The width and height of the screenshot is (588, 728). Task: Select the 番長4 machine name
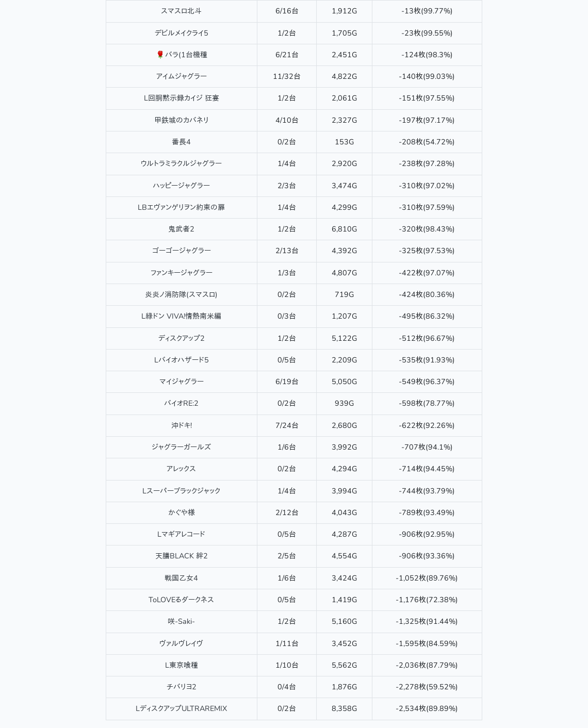(x=181, y=142)
